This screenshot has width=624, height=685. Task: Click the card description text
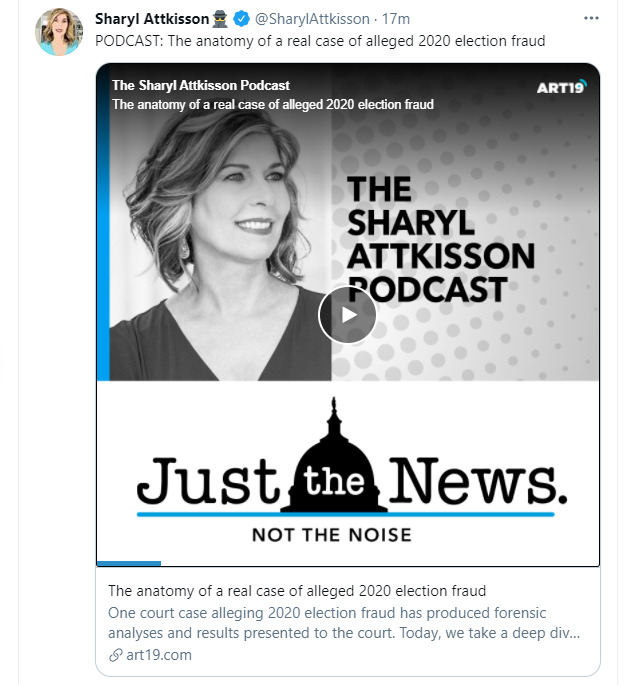pyautogui.click(x=344, y=623)
